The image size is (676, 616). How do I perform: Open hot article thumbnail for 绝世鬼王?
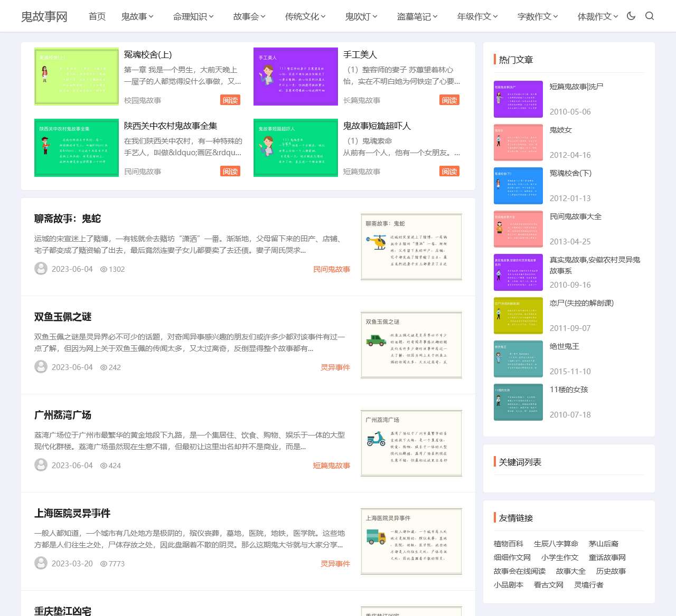click(x=518, y=359)
